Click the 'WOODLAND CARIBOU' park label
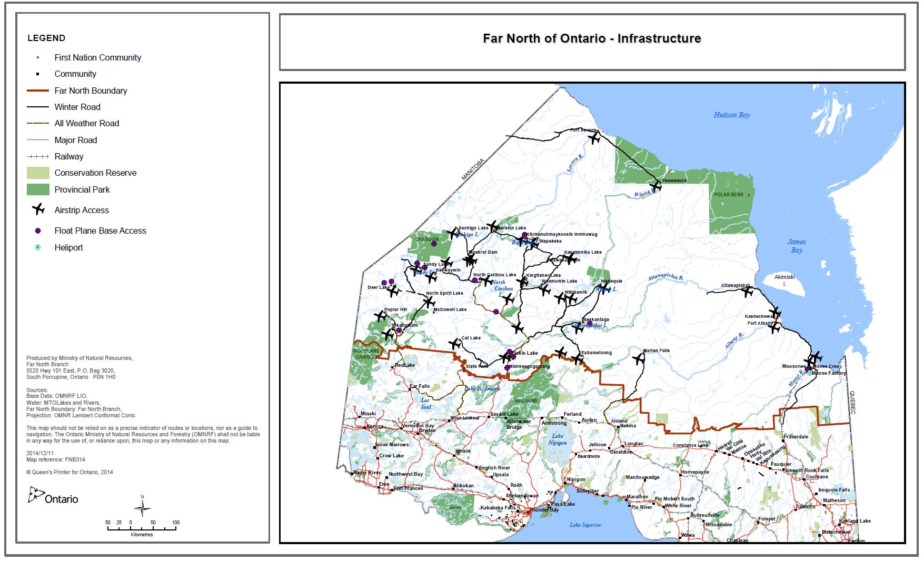The image size is (924, 561). click(x=366, y=354)
